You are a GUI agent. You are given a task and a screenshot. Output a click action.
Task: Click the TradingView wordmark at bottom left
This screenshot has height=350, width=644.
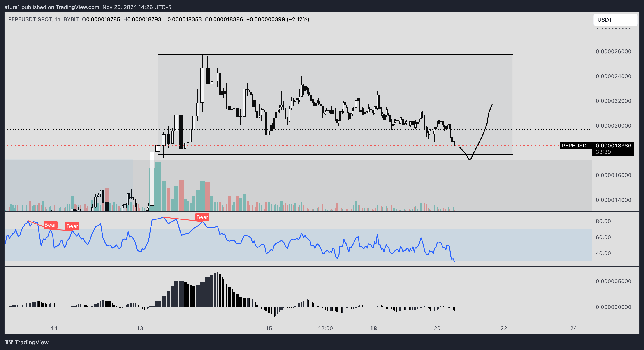click(32, 342)
